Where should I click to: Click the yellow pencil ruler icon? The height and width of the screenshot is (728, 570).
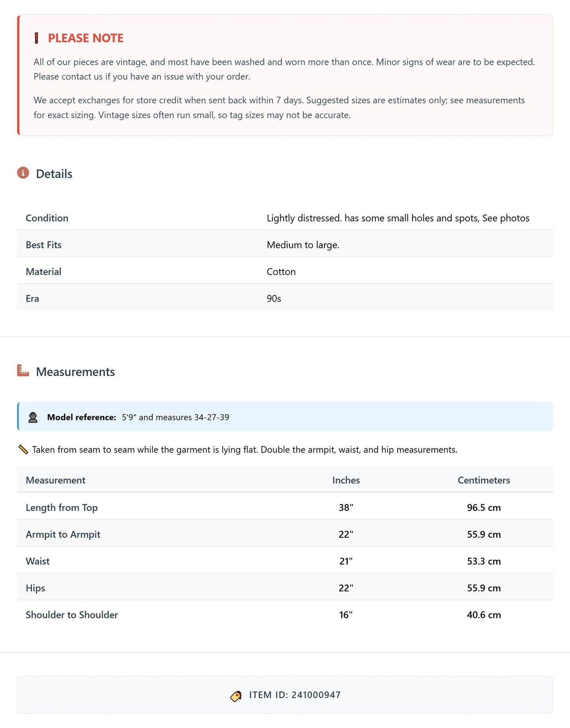click(23, 450)
